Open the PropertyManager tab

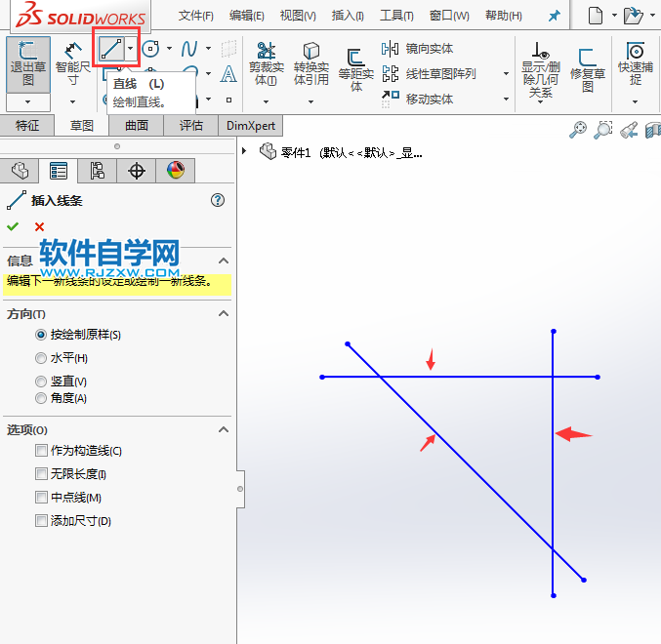coord(59,171)
